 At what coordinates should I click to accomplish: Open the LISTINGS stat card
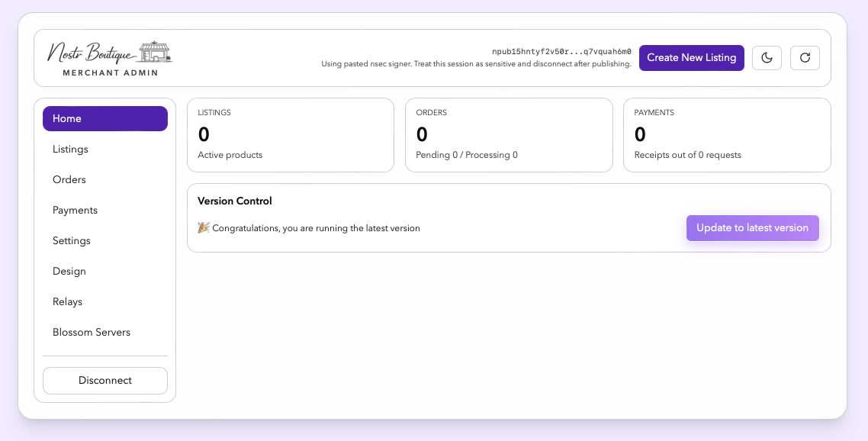[x=291, y=135]
